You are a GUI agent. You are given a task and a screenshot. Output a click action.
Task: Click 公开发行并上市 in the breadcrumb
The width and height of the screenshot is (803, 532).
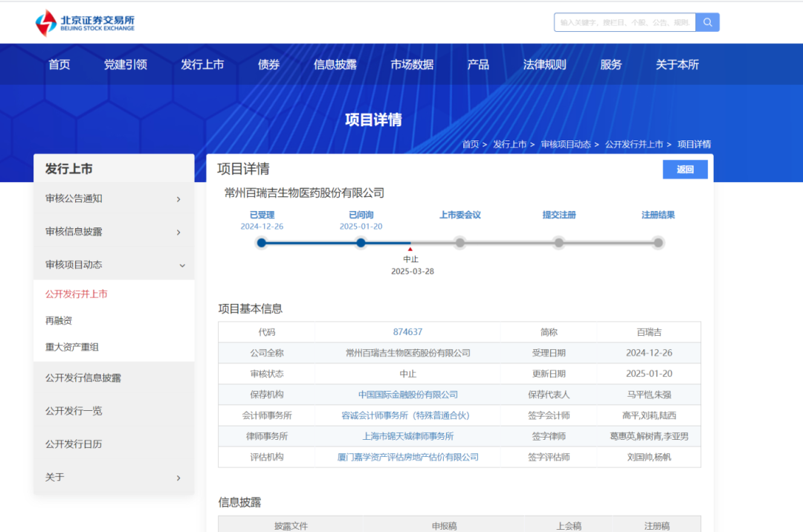[634, 144]
